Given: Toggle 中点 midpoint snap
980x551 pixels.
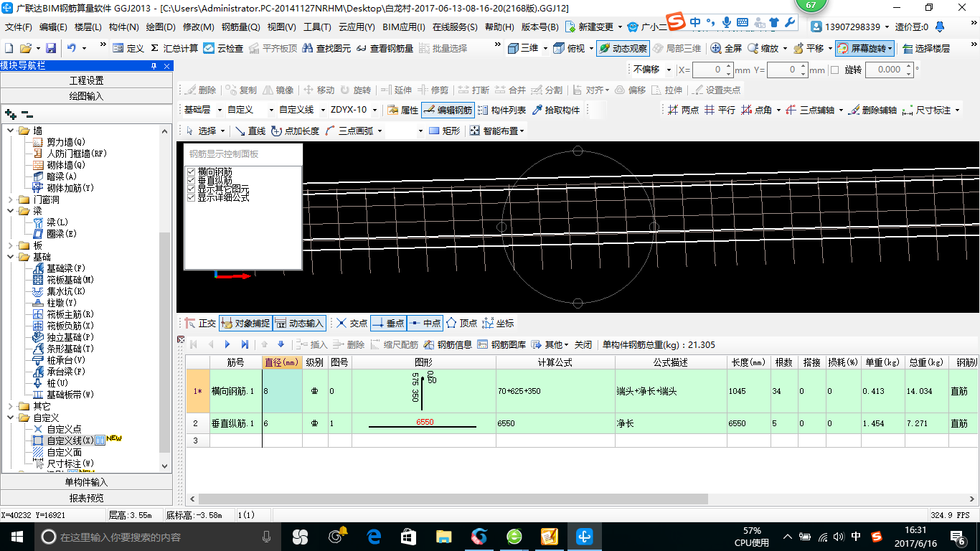Looking at the screenshot, I should click(x=425, y=324).
